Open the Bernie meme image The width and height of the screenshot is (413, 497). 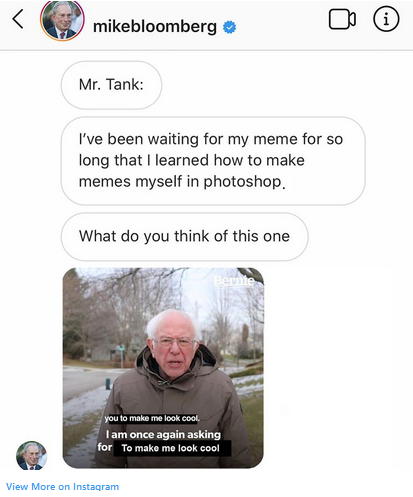[x=163, y=368]
